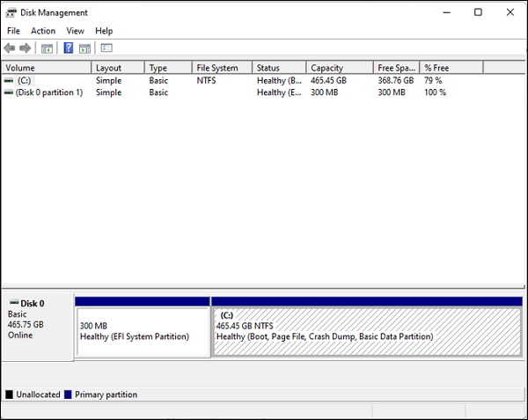Click the Disk Management title bar icon
Viewport: 528px width, 420px height.
point(11,12)
